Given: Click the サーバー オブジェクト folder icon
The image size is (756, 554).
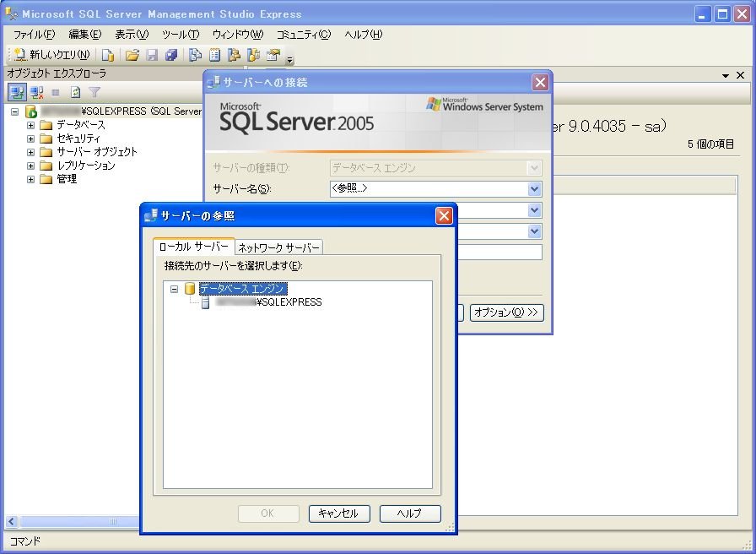Looking at the screenshot, I should pyautogui.click(x=46, y=153).
